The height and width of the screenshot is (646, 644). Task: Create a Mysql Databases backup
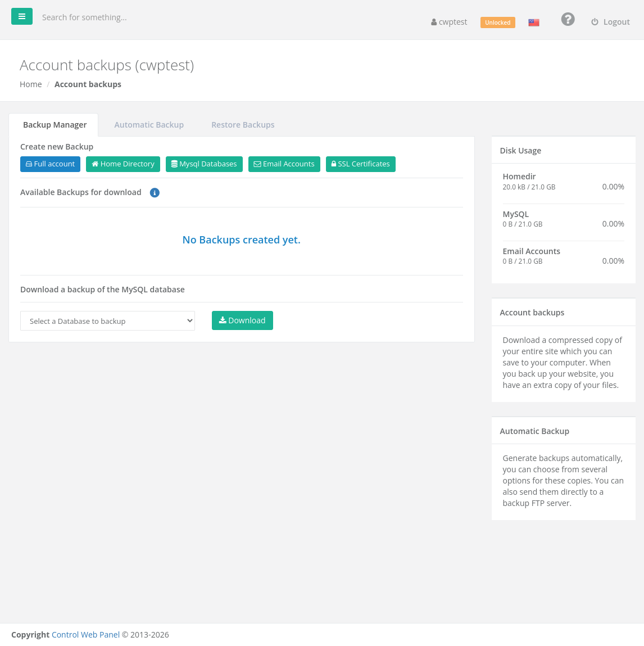point(204,164)
